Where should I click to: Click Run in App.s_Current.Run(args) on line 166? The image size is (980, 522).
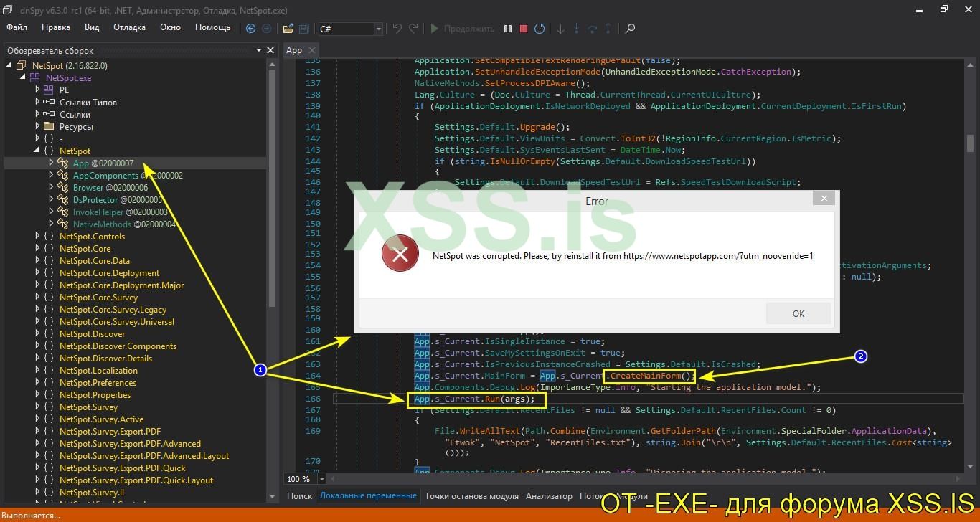[x=493, y=399]
